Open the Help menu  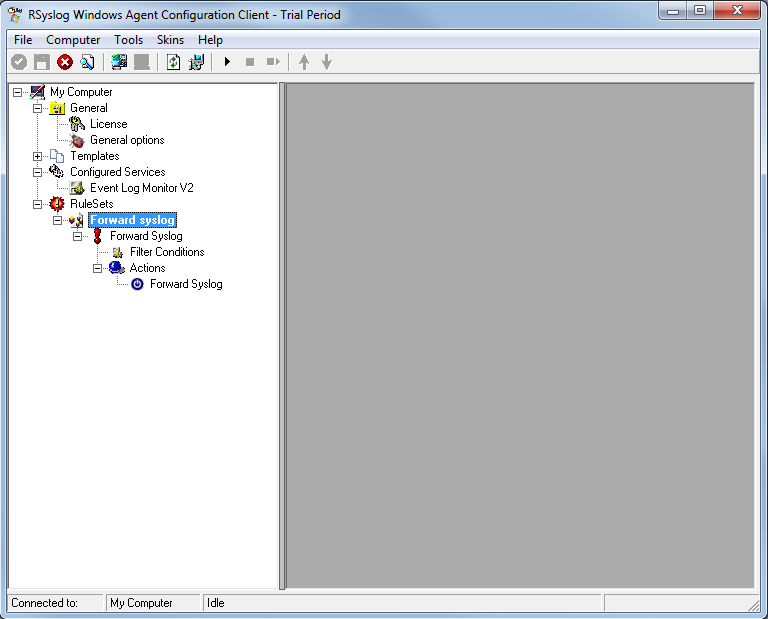tap(211, 40)
